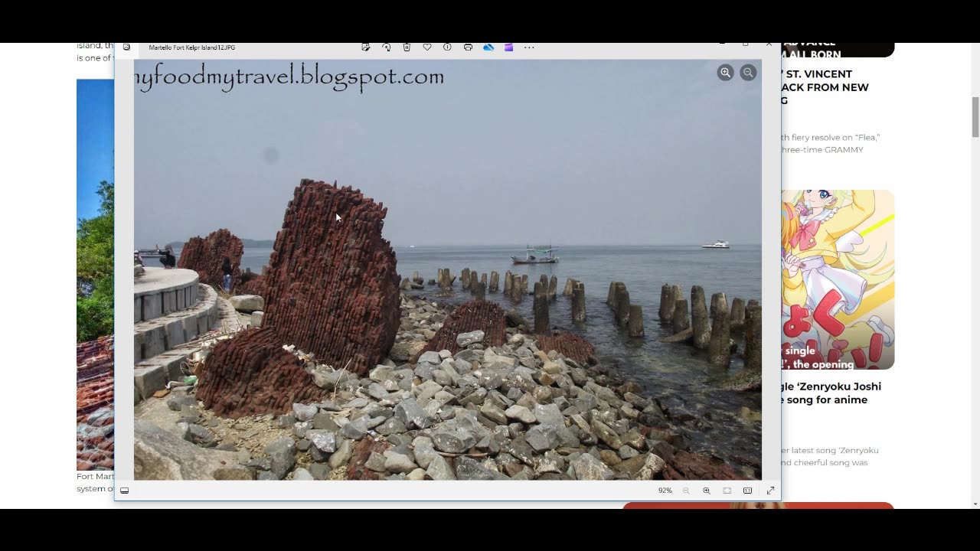Click the displayed Fort Martello photo

(x=448, y=269)
